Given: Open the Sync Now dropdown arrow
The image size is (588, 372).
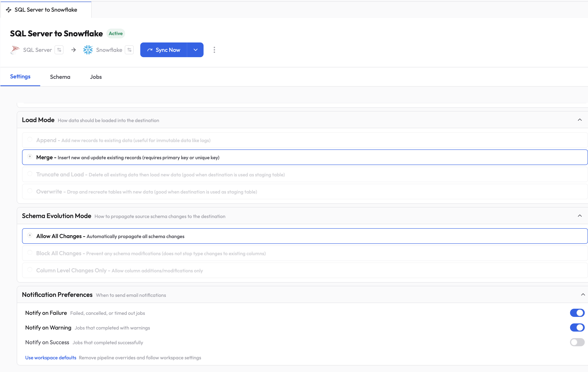Looking at the screenshot, I should pyautogui.click(x=195, y=50).
